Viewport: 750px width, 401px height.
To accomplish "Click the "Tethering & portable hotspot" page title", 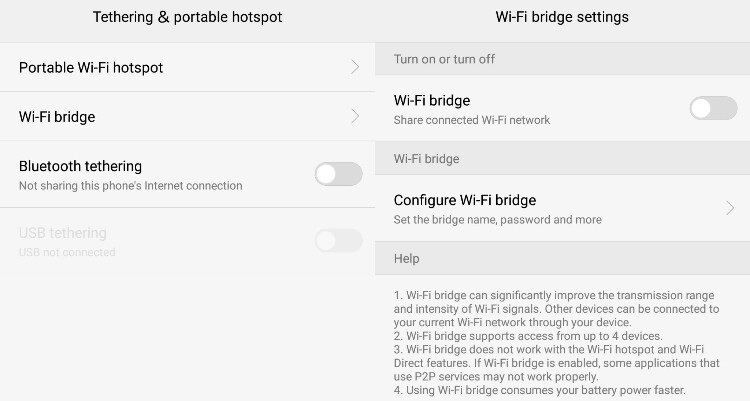I will [x=187, y=17].
